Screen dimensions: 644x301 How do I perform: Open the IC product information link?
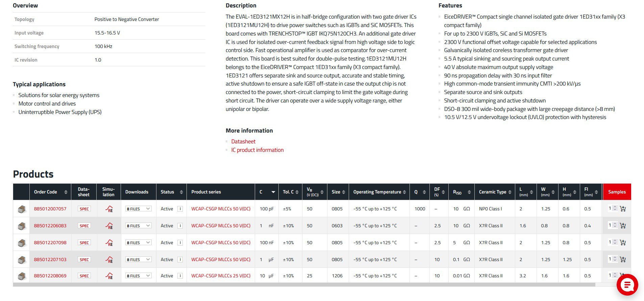[x=257, y=150]
